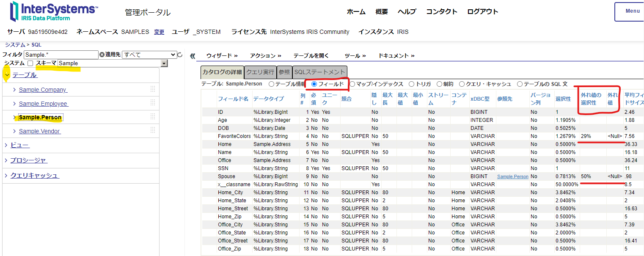Enable the システム checkbox

pos(30,63)
